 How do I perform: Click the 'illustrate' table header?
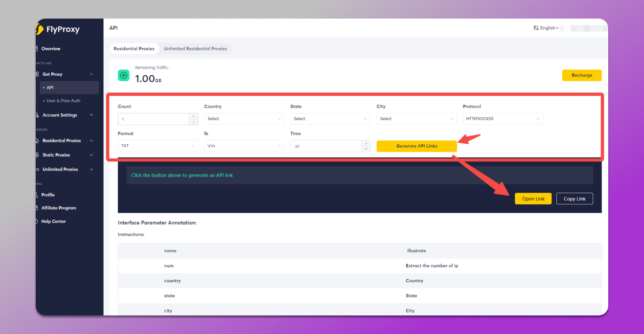click(416, 251)
